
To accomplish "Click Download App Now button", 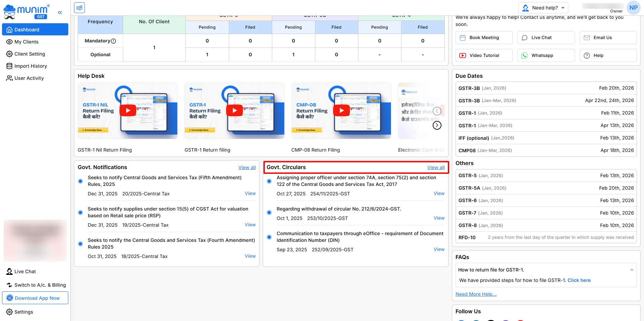I will point(35,298).
